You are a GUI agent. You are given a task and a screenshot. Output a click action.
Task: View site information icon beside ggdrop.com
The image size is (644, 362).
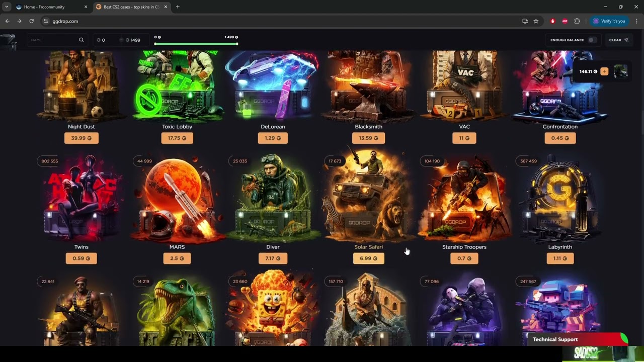[x=46, y=21]
